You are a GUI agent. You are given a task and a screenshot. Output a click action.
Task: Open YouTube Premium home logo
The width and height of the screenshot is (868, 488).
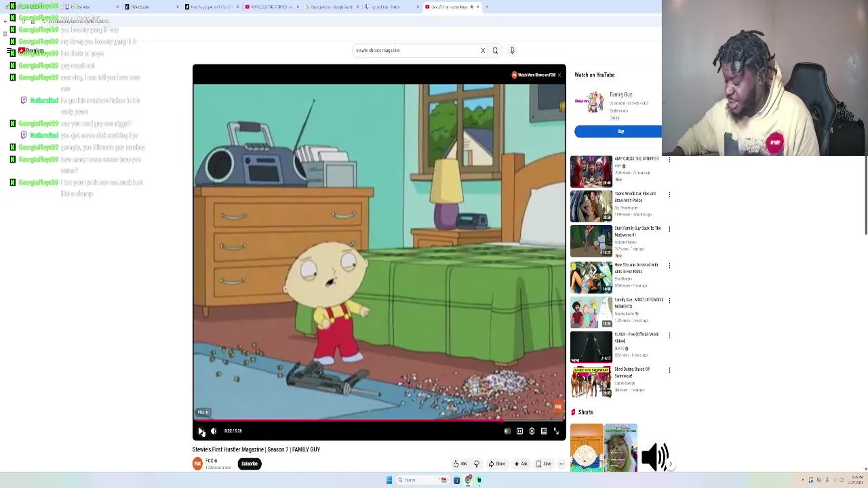[31, 51]
